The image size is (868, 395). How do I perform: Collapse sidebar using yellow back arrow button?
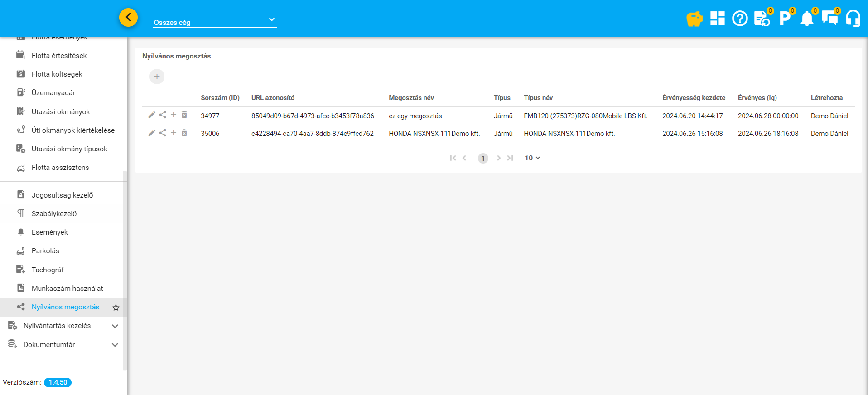click(x=128, y=18)
